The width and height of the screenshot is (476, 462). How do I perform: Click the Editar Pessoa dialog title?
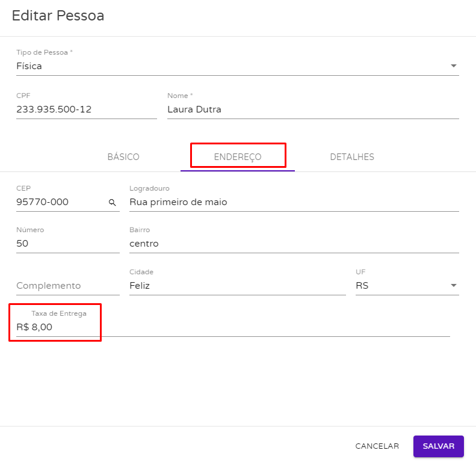(58, 16)
